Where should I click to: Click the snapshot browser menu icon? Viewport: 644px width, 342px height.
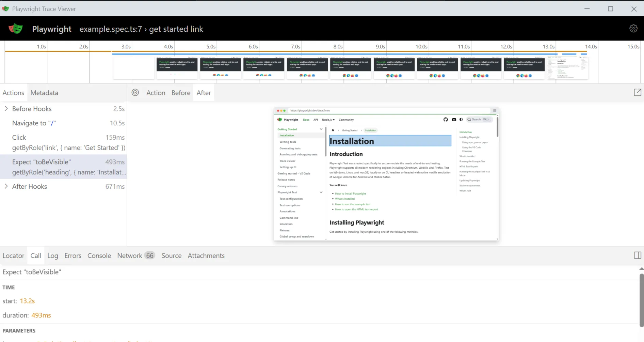[495, 110]
